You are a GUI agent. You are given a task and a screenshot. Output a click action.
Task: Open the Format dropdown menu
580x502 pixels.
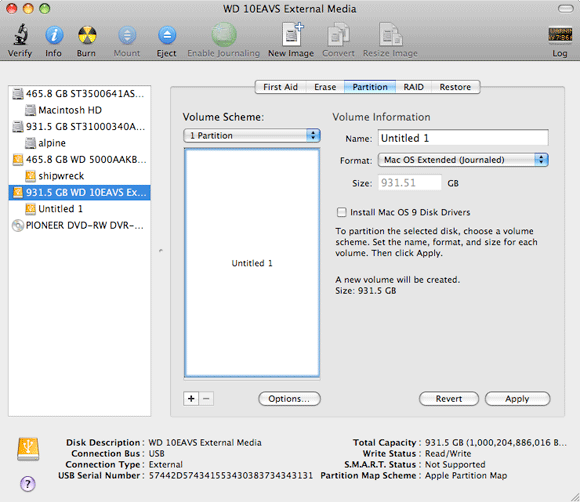click(463, 160)
